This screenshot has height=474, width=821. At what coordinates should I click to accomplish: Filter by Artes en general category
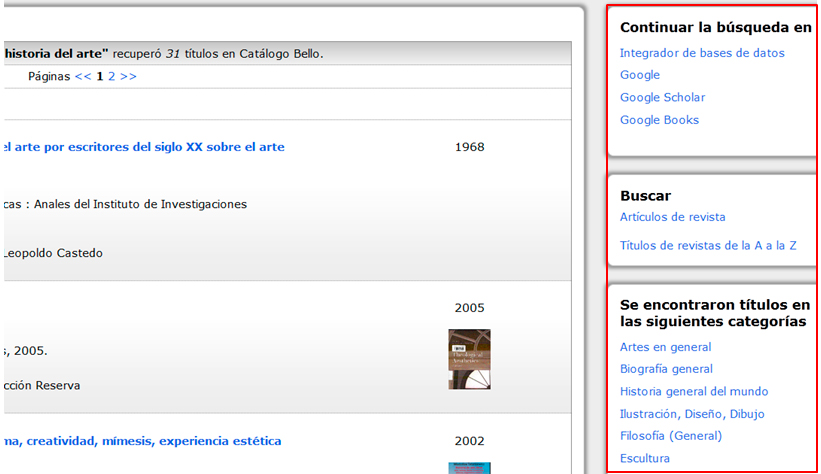pyautogui.click(x=665, y=347)
